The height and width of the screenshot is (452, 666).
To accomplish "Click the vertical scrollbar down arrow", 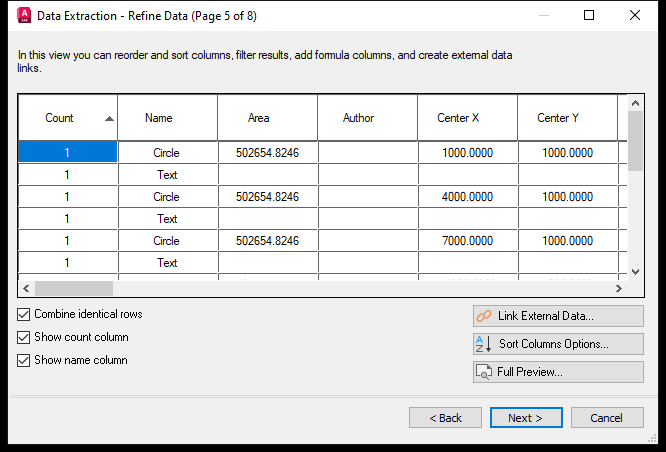I will pyautogui.click(x=635, y=272).
